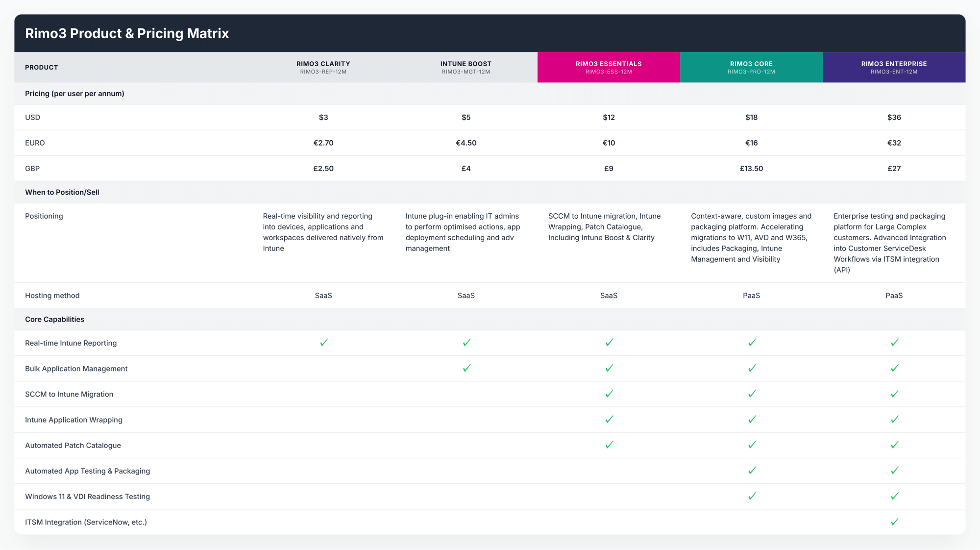Viewport: 980px width, 550px height.
Task: Click the Essentials checkmark for Automated Patch Catalogue
Action: click(609, 445)
